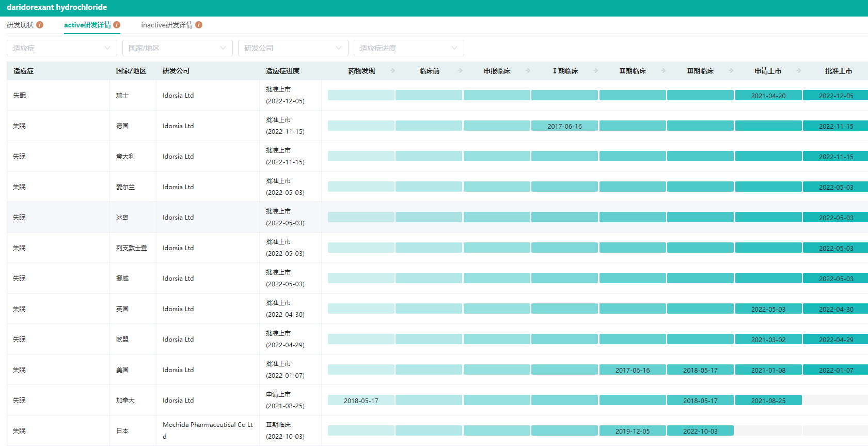Expand the 国家/地区 filter dropdown
This screenshot has height=446, width=868.
coord(177,48)
